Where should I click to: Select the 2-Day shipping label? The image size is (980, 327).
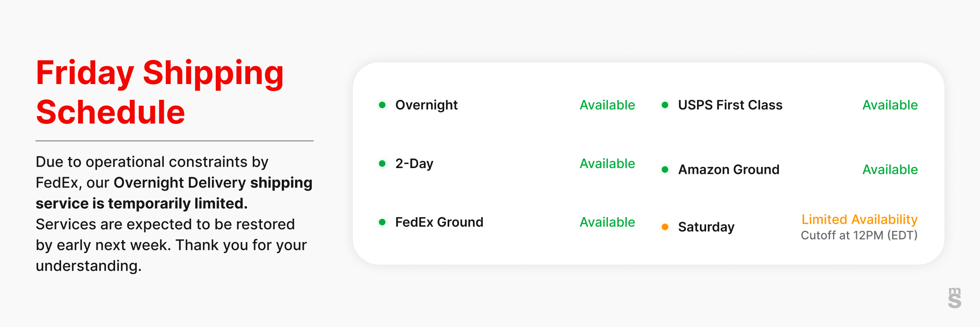pos(414,163)
